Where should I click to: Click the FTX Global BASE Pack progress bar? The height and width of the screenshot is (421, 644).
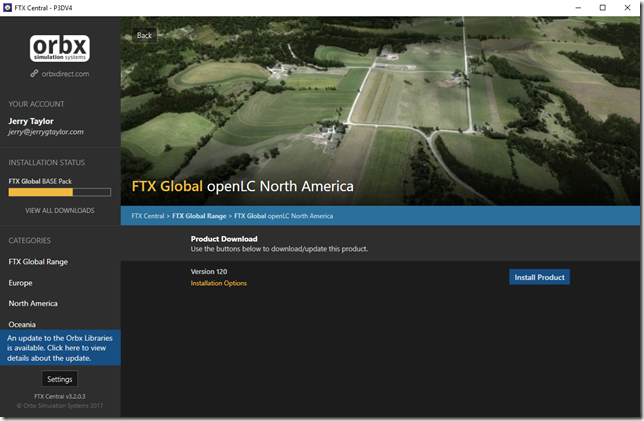coord(60,192)
